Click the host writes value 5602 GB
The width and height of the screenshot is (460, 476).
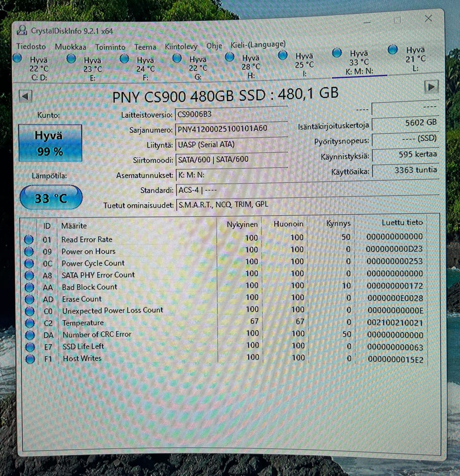pyautogui.click(x=405, y=123)
